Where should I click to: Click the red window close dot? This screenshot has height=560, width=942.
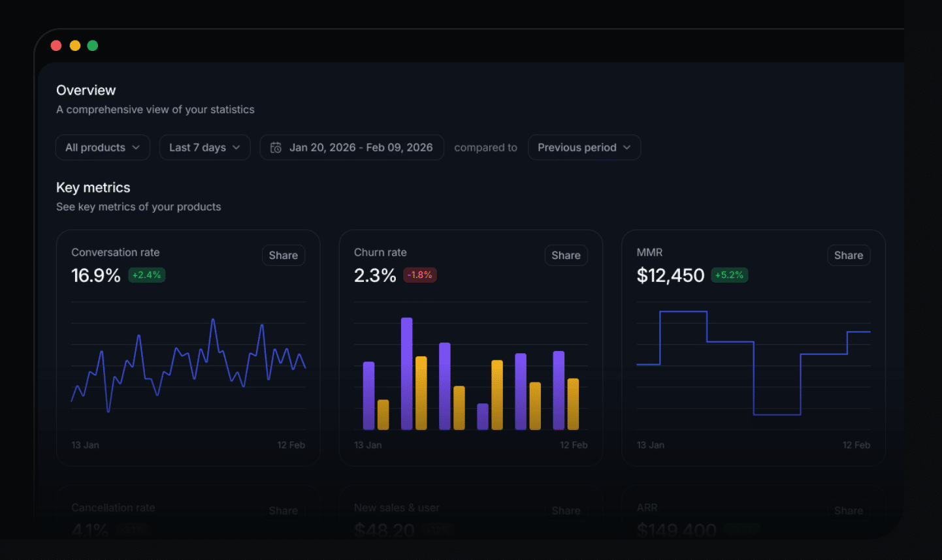pos(56,45)
